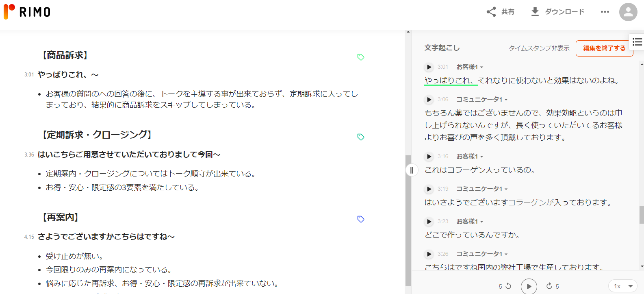Click the 共有 share button
Viewport: 644px width, 294px height.
501,12
